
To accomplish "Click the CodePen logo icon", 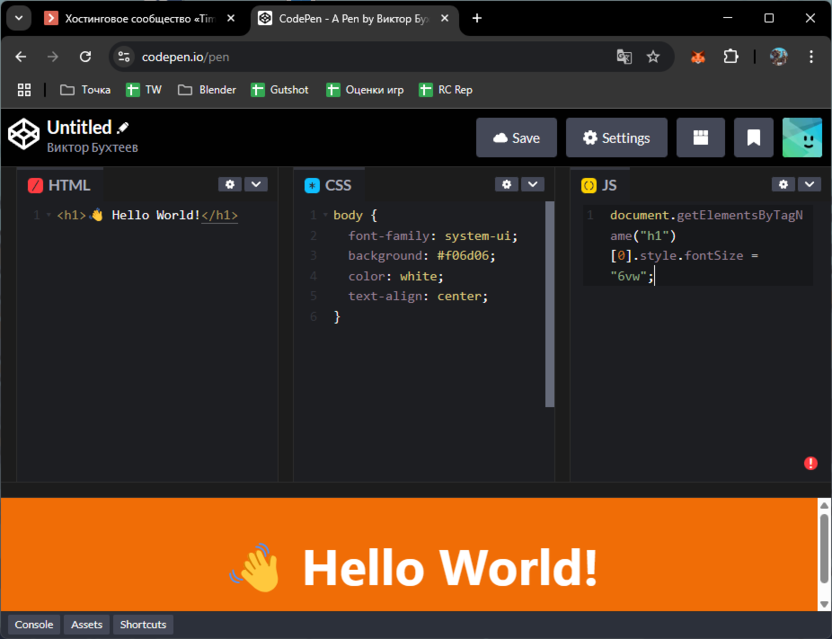I will click(23, 135).
